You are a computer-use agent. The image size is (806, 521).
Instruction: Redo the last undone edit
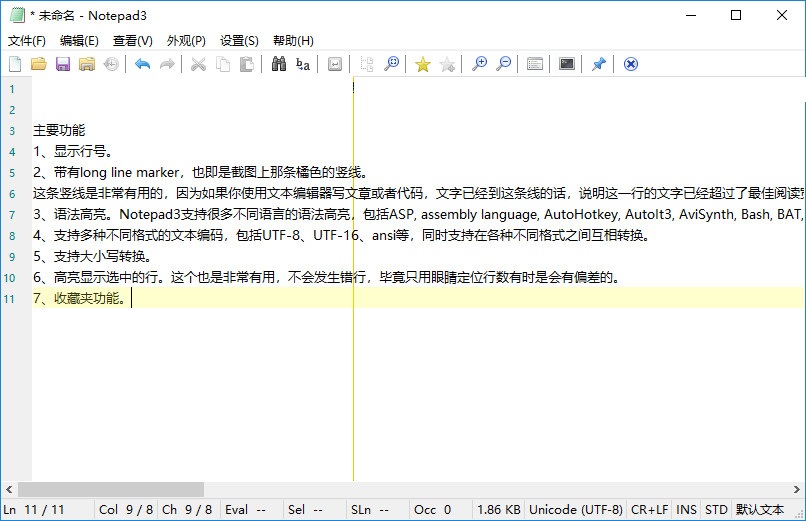pos(167,64)
